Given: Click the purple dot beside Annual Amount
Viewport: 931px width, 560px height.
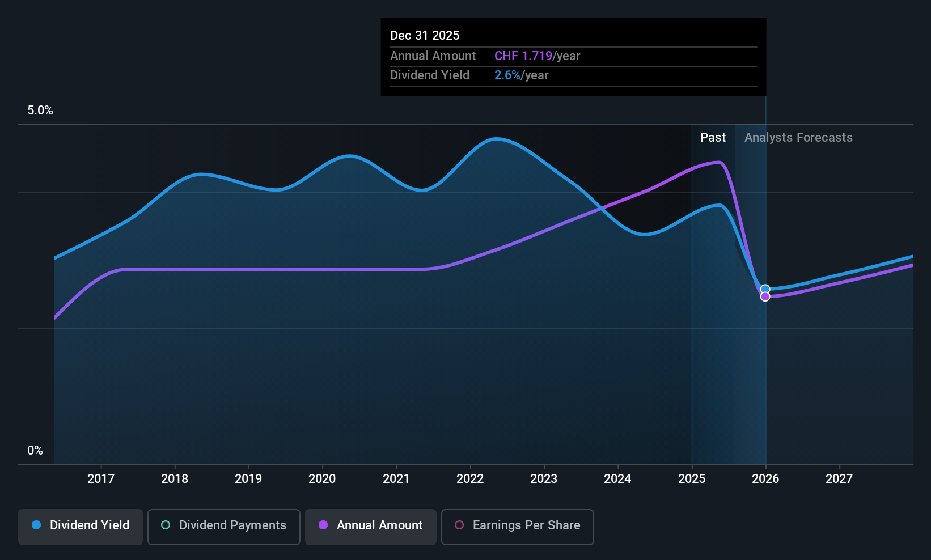Looking at the screenshot, I should [x=323, y=525].
